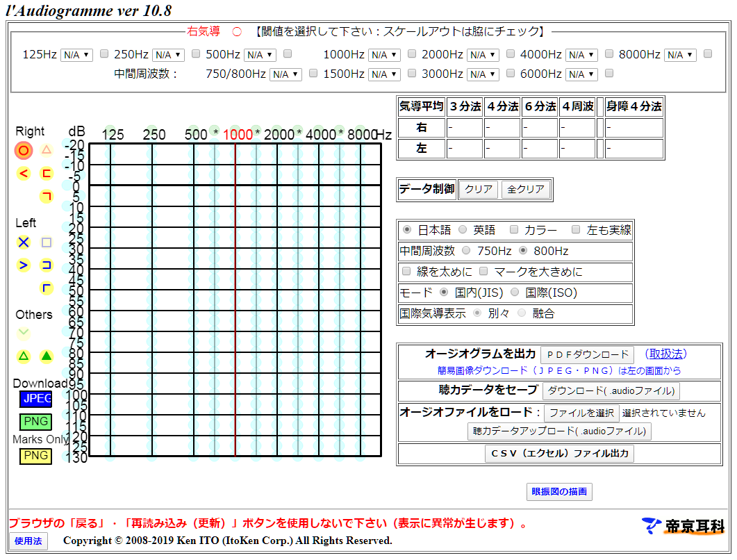Select the Others hollow green triangle marker

click(x=24, y=356)
